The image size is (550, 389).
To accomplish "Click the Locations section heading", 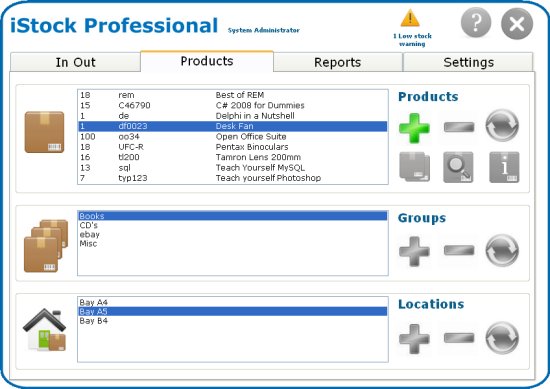I will click(x=431, y=304).
